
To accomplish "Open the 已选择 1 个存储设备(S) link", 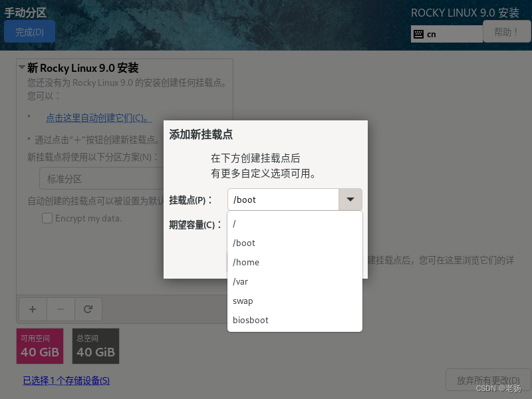I will (66, 380).
